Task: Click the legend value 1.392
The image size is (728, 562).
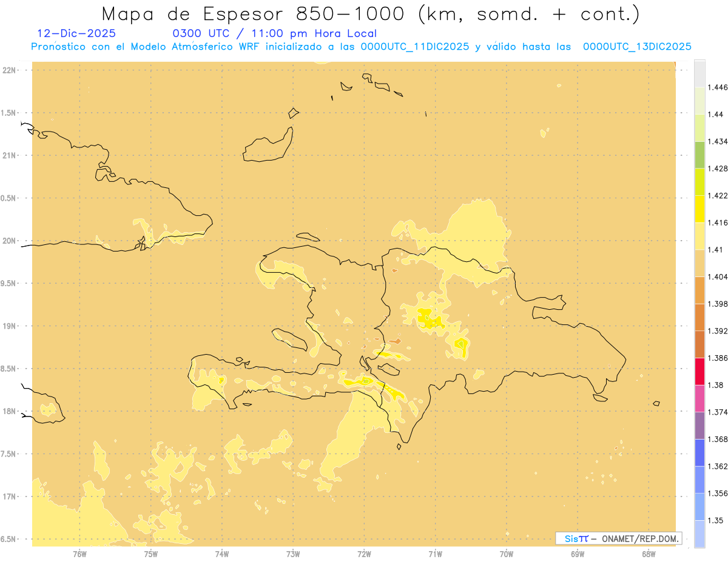Action: click(718, 331)
